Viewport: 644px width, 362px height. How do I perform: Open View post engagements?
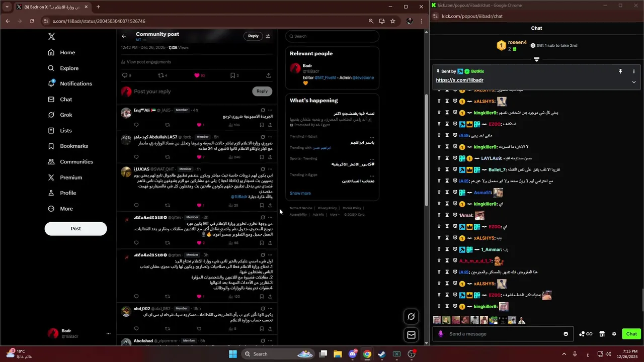(x=146, y=62)
